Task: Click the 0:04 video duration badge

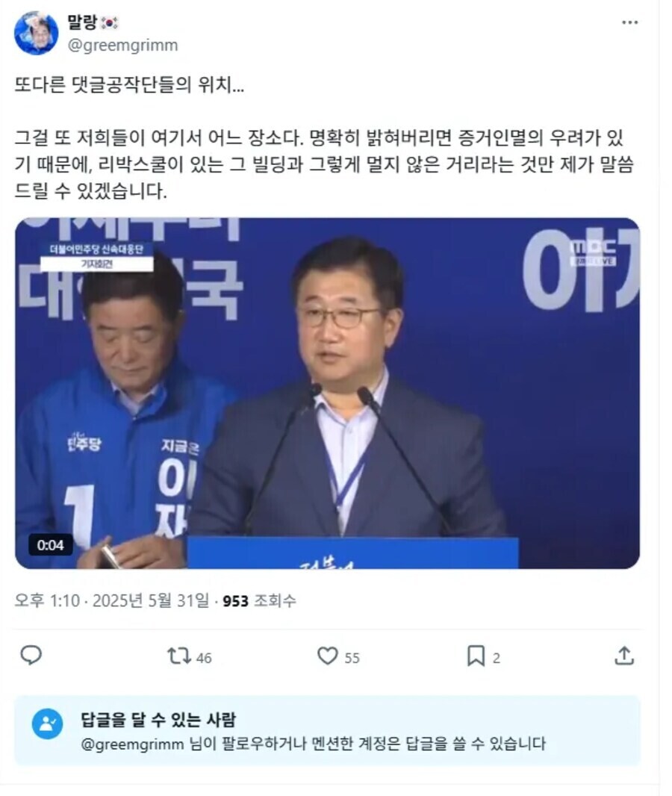Action: tap(50, 545)
